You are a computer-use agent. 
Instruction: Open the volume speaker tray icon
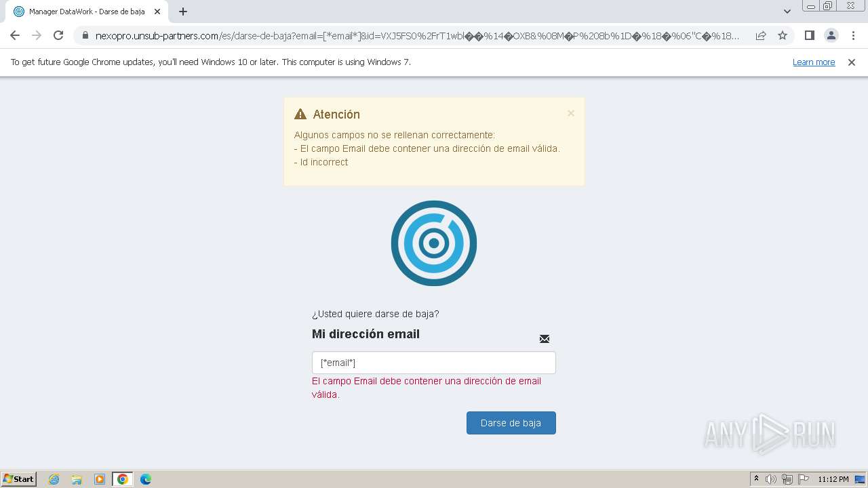pyautogui.click(x=771, y=479)
